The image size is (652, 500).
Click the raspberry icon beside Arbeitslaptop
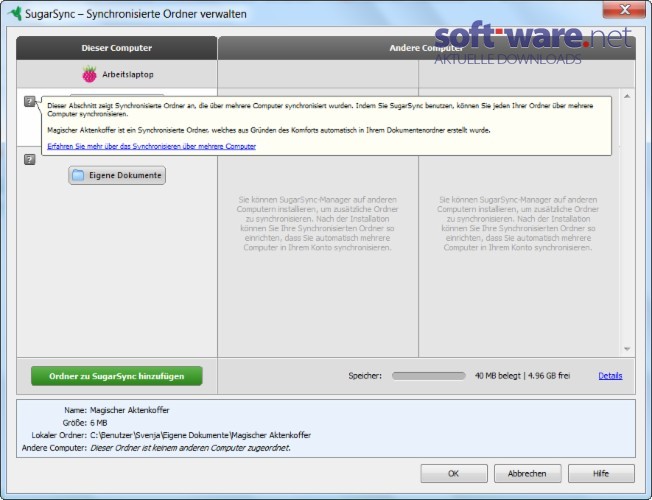[89, 74]
